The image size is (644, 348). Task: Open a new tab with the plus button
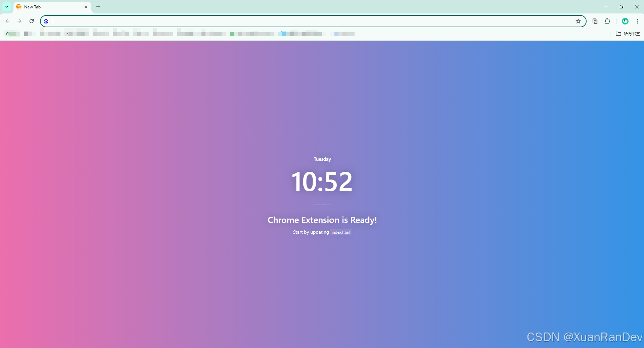click(98, 7)
